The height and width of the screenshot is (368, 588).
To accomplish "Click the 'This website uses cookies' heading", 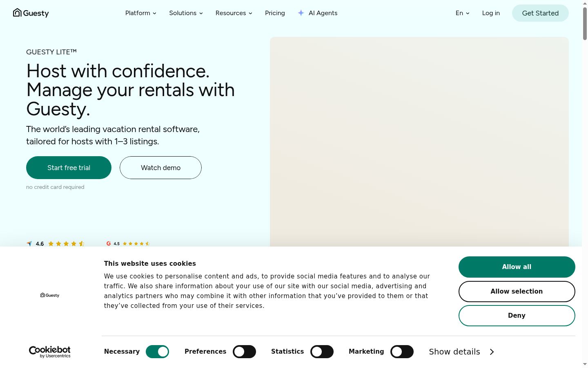I will pos(150,264).
